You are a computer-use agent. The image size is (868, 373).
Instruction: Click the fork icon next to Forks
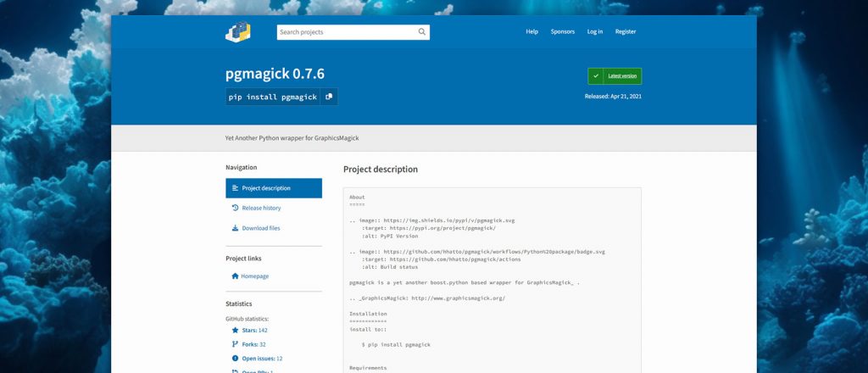236,344
